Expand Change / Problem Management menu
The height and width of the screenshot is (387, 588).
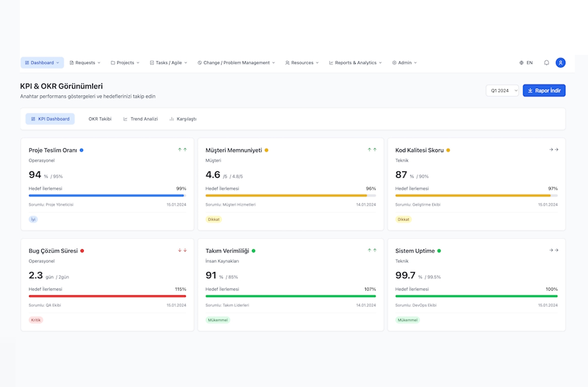click(236, 63)
